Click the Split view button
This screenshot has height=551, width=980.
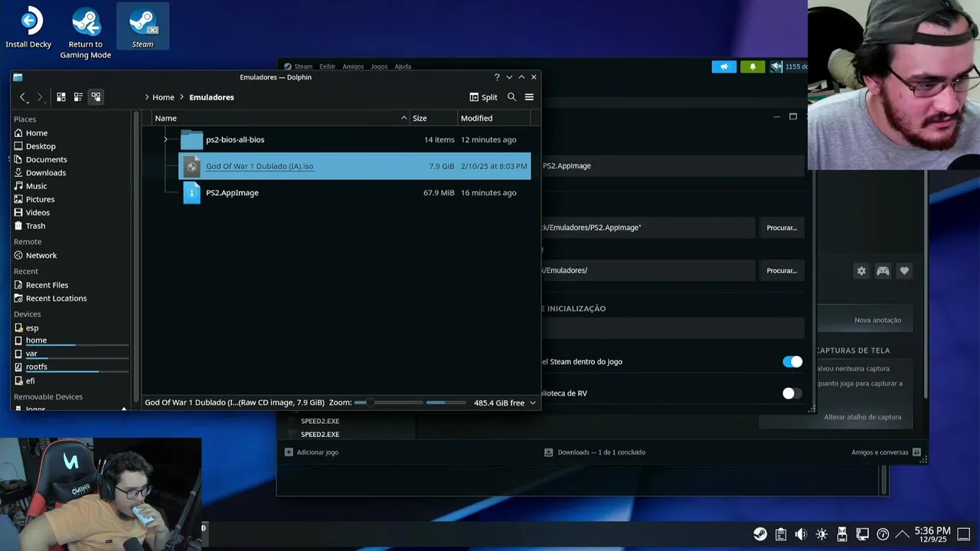point(483,97)
